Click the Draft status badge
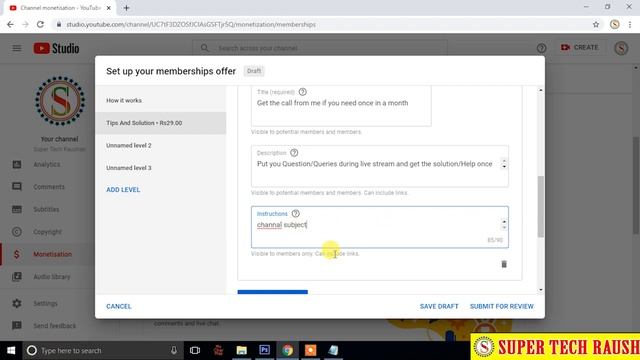640x360 pixels. (254, 71)
